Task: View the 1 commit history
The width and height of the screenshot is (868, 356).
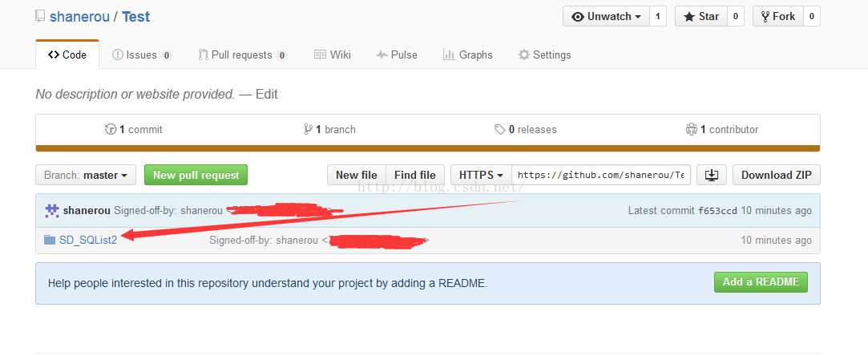Action: [134, 130]
